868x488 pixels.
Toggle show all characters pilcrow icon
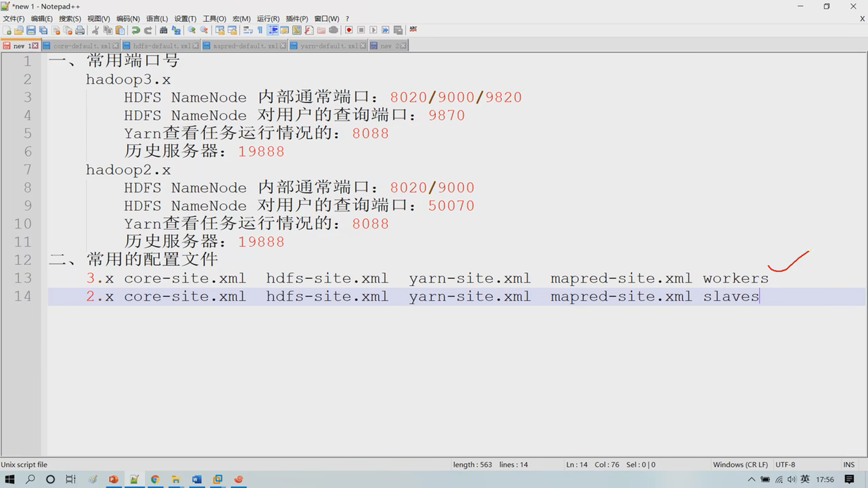(x=260, y=30)
